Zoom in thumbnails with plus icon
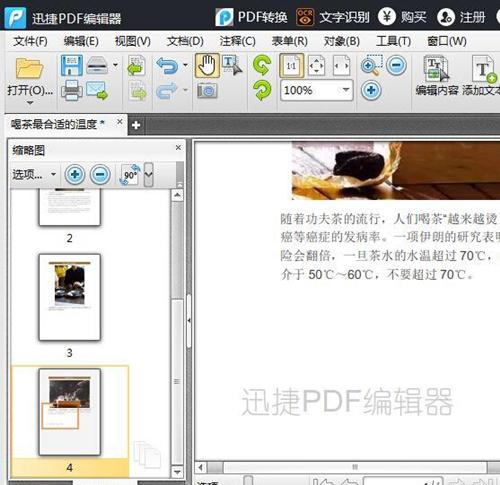The width and height of the screenshot is (500, 485). [75, 174]
